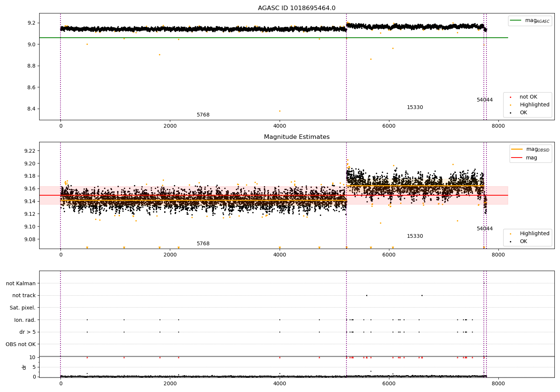The width and height of the screenshot is (560, 392).
Task: Click the 2000 x-axis tick under the dr plot
Action: (x=170, y=384)
